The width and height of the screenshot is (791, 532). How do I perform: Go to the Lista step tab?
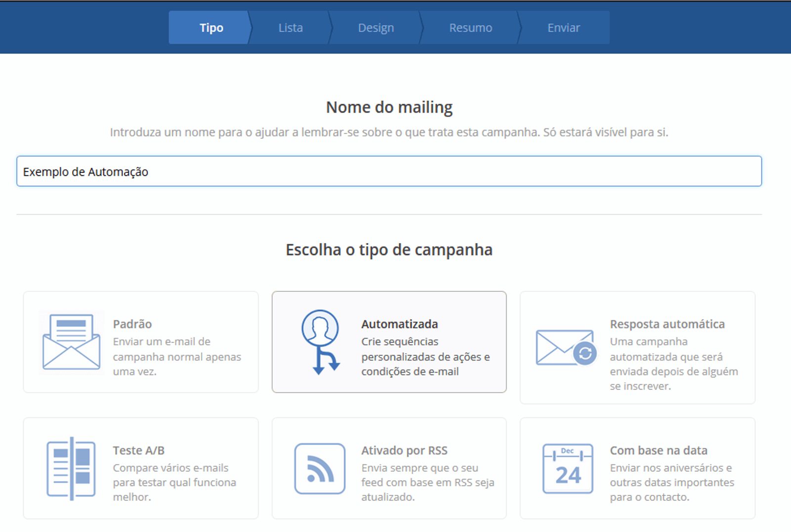click(290, 28)
